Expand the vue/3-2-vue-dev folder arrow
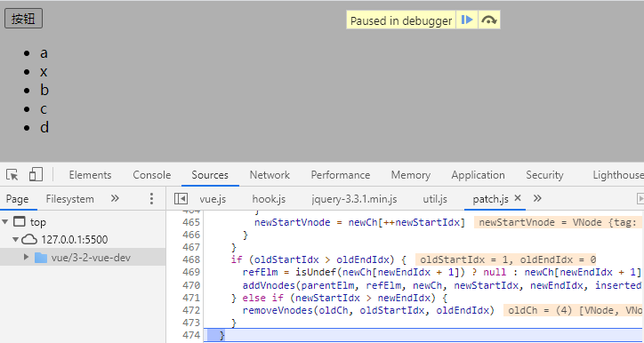Viewport: 644px width, 343px height. [x=27, y=258]
